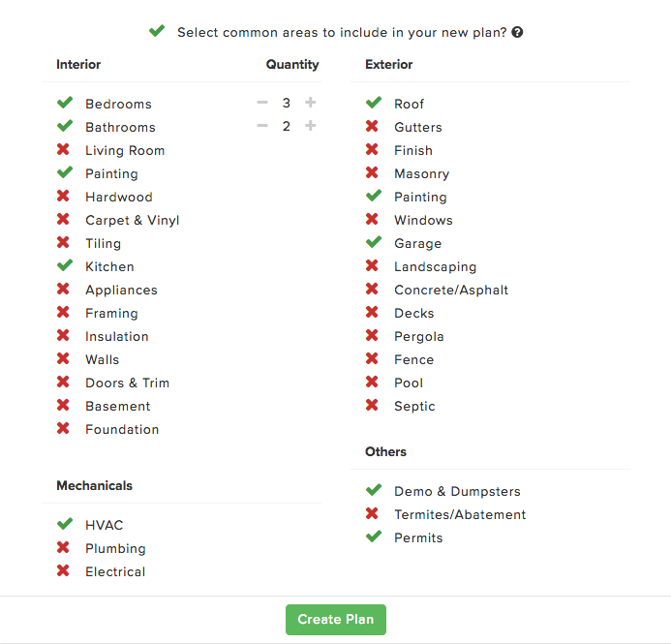This screenshot has height=644, width=671.
Task: Toggle the red X beside Gutters
Action: point(372,126)
